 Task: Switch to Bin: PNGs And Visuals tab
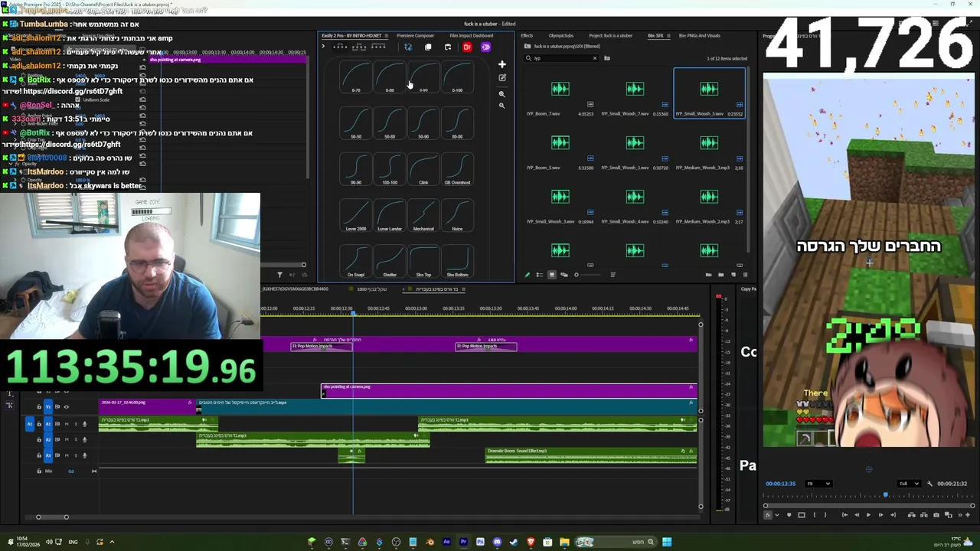point(700,35)
